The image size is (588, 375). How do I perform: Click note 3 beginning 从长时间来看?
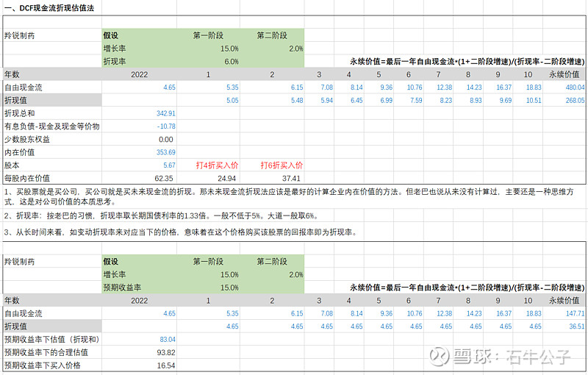coord(181,232)
